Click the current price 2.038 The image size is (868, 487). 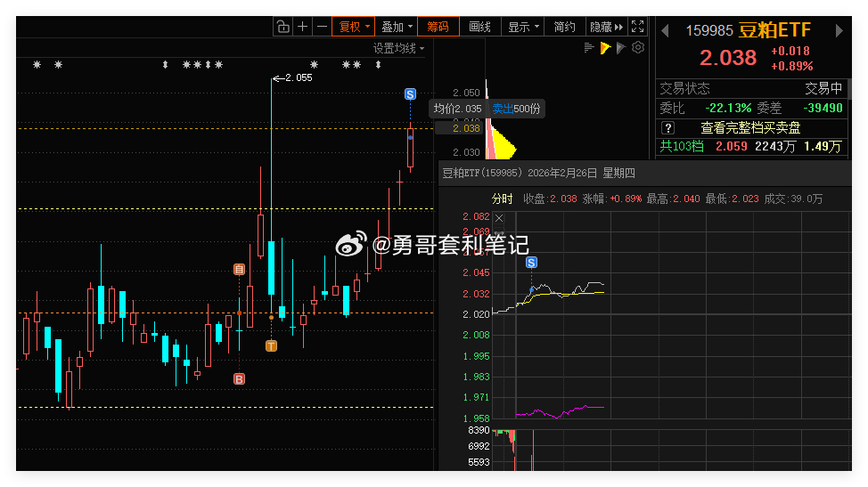click(x=728, y=58)
